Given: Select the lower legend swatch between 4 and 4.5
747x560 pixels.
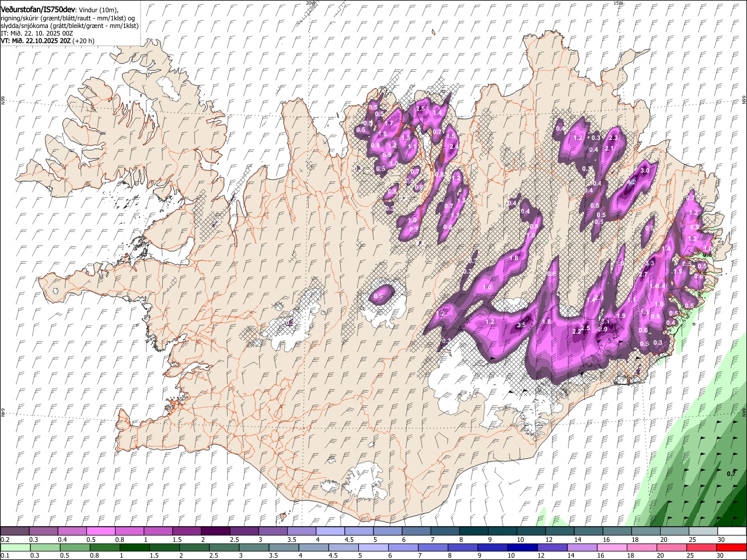Looking at the screenshot, I should [x=313, y=548].
